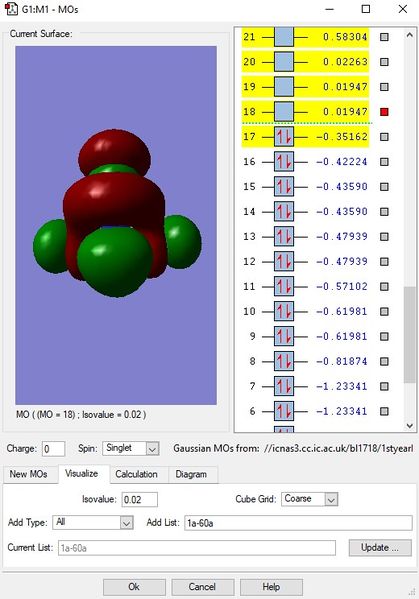The width and height of the screenshot is (419, 599).
Task: Click the energy value -0.81874
Action: (x=342, y=361)
